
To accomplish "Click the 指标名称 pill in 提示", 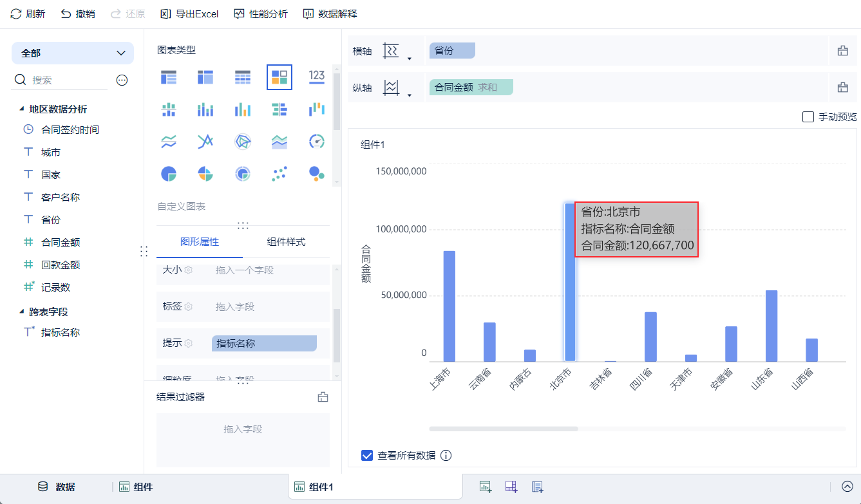I will [x=264, y=344].
